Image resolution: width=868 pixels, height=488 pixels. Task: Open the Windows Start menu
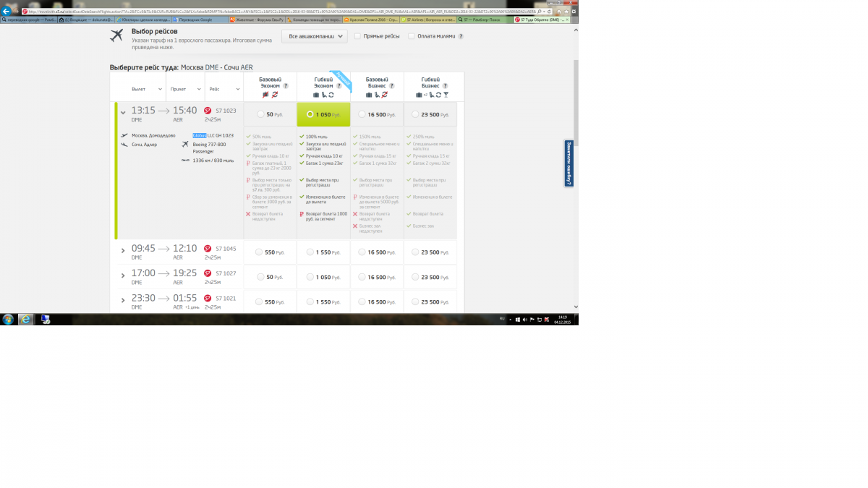tap(8, 319)
